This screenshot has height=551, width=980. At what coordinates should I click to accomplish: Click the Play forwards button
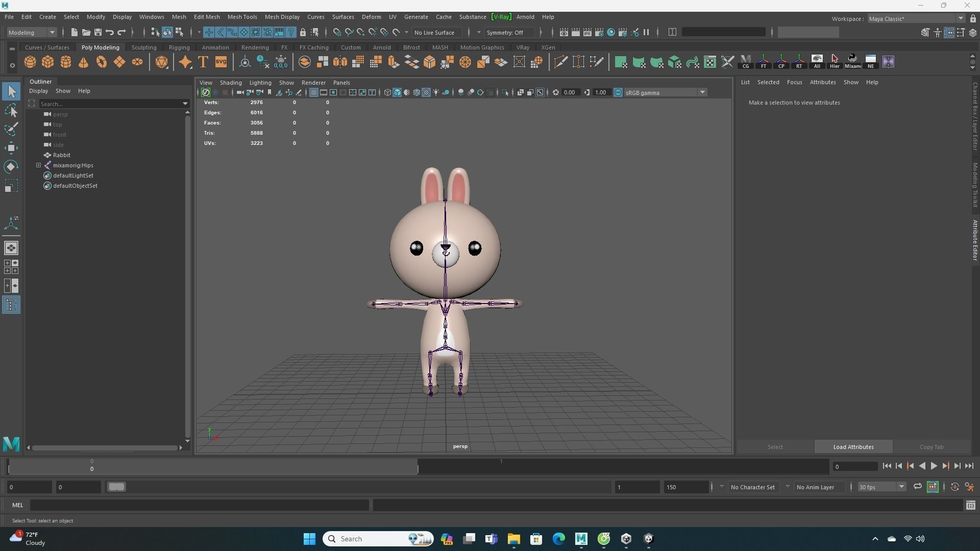click(x=934, y=466)
